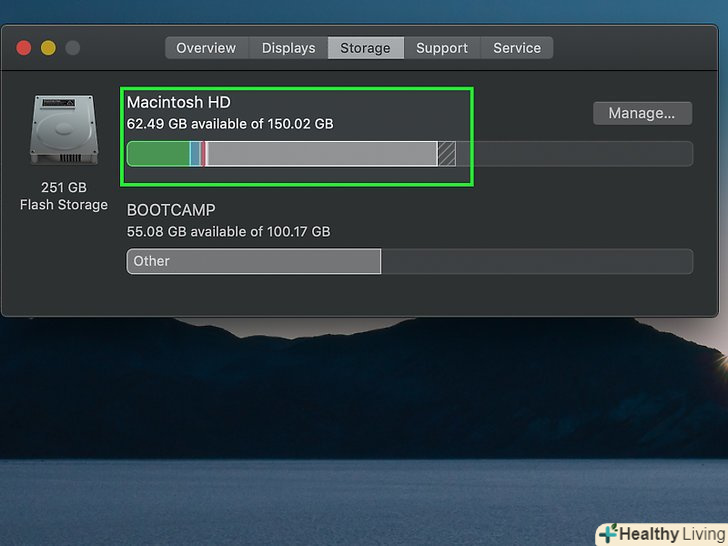Click the large gray segment of Macintosh HD bar
This screenshot has height=546, width=728.
pos(322,154)
